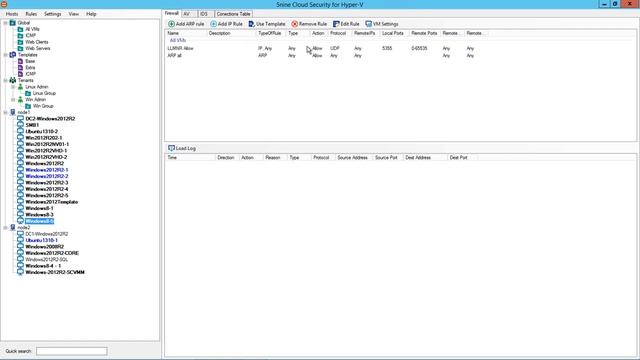Collapse the Global tree node
Viewport: 640px width, 360px height.
(5, 23)
